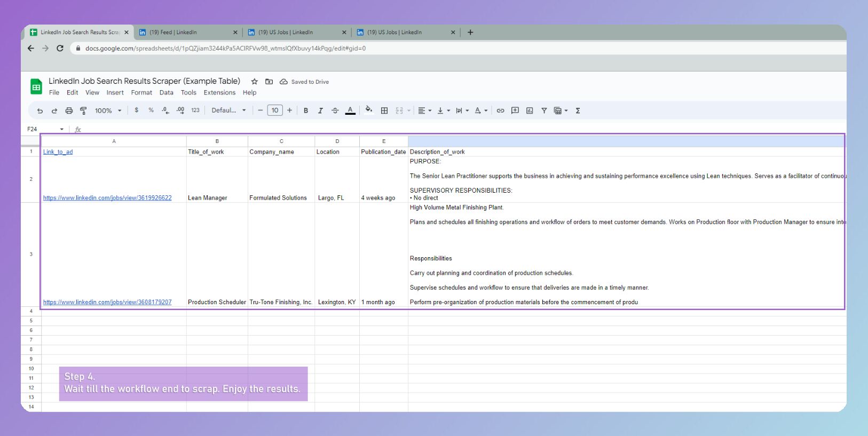Open the Tools menu
This screenshot has width=868, height=436.
[188, 92]
